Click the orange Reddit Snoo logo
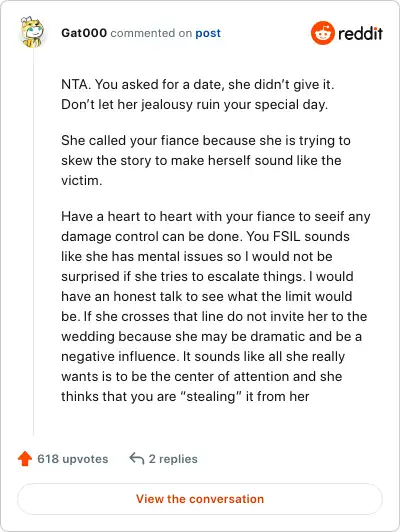The image size is (400, 532). 323,33
